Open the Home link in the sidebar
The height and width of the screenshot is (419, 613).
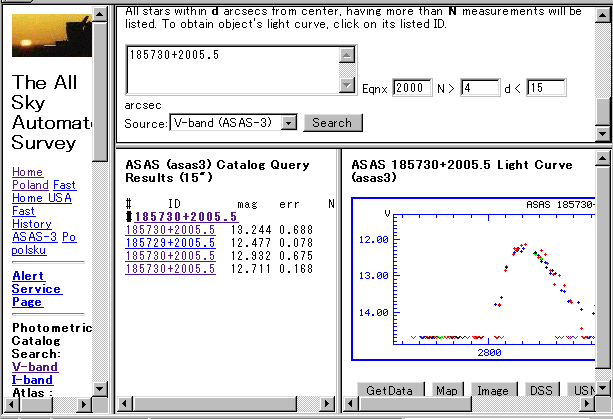click(x=27, y=172)
